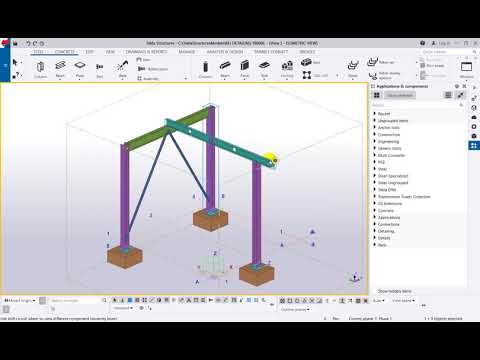Open the DRAWINGS & REPORTS ribbon tab
480x360 pixels.
click(146, 52)
